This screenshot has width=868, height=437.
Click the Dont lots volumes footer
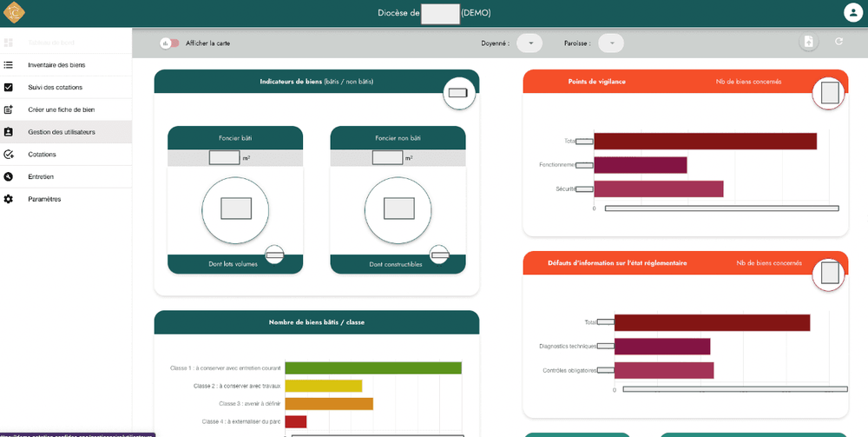click(235, 264)
